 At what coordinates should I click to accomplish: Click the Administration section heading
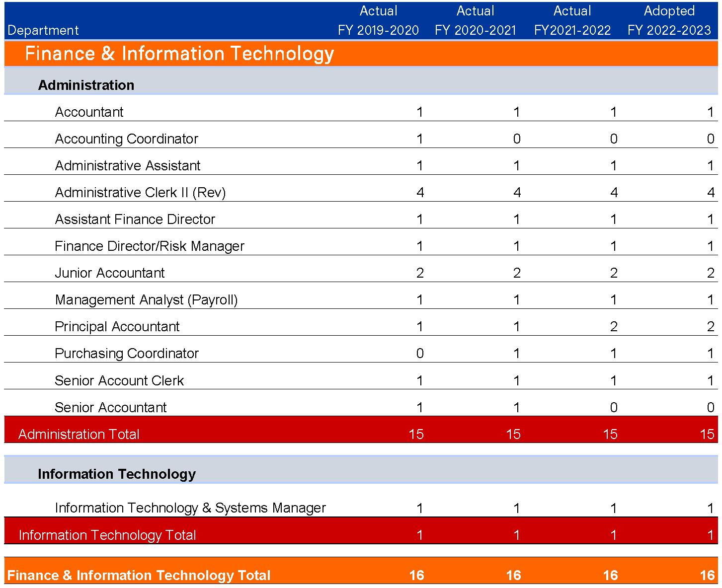pyautogui.click(x=86, y=85)
